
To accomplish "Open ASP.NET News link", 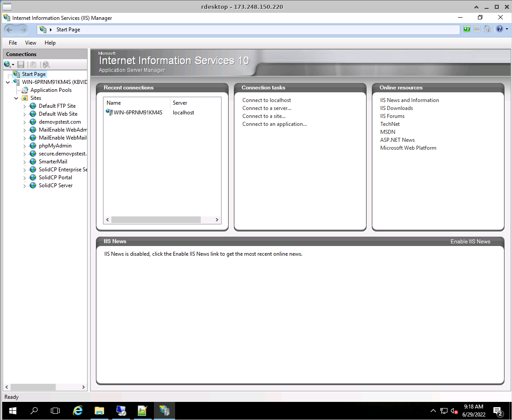I will [397, 140].
